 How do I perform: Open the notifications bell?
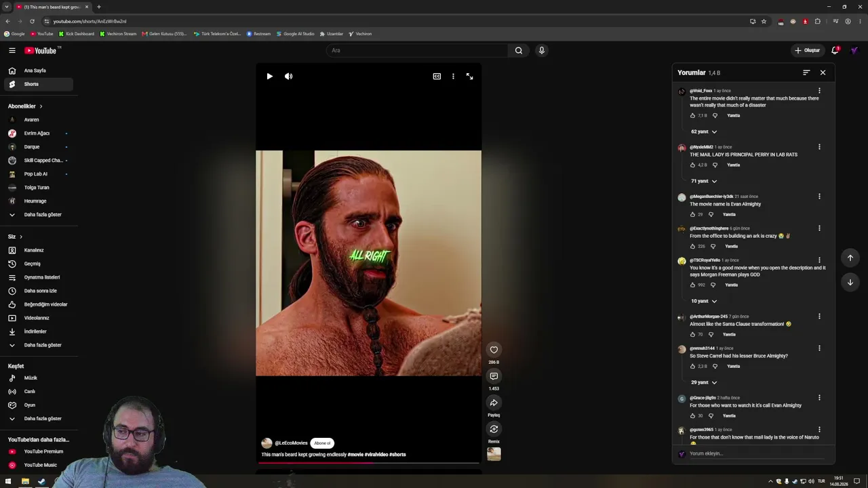click(x=835, y=50)
